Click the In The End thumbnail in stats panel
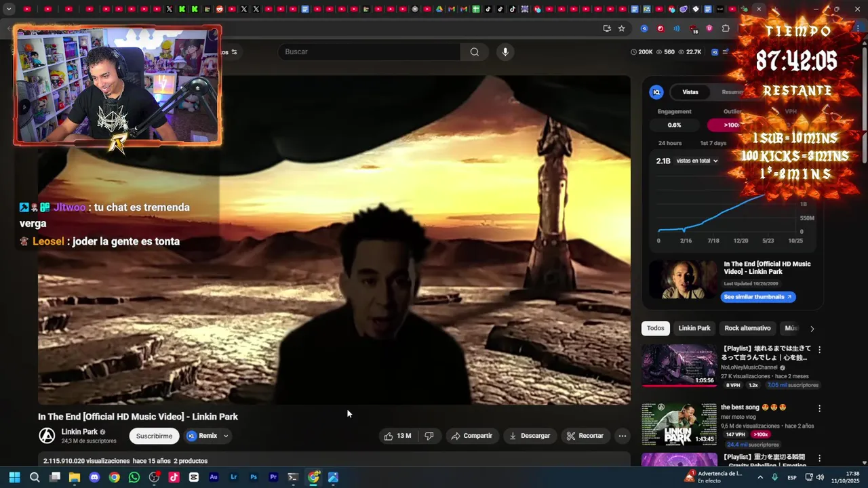The height and width of the screenshot is (488, 868). pyautogui.click(x=683, y=279)
